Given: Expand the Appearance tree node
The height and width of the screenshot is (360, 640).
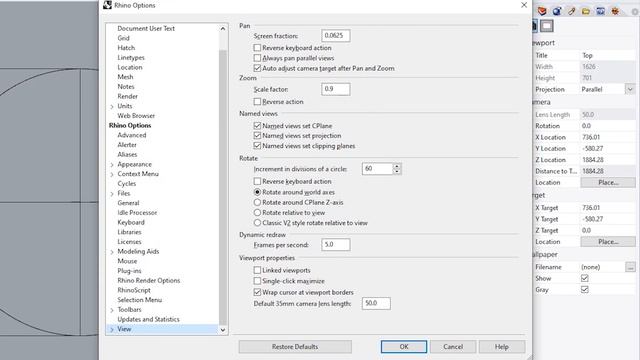Looking at the screenshot, I should (112, 165).
